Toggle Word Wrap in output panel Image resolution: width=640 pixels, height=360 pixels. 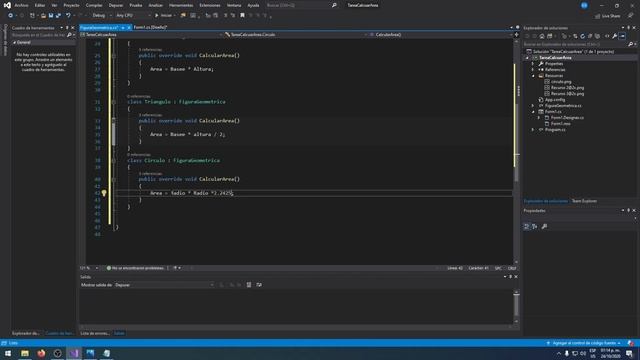[259, 285]
